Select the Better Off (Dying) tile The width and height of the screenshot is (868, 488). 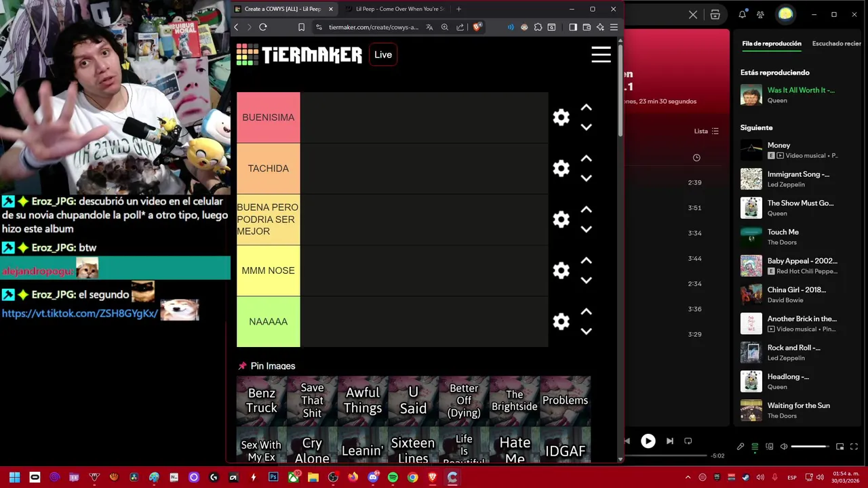464,400
